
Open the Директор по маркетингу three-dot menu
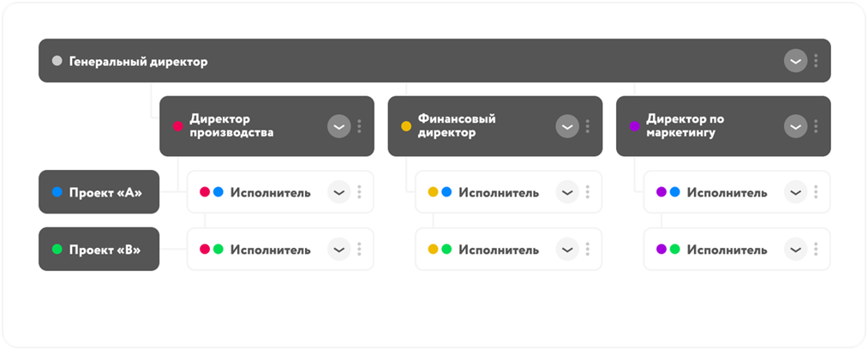pyautogui.click(x=816, y=126)
